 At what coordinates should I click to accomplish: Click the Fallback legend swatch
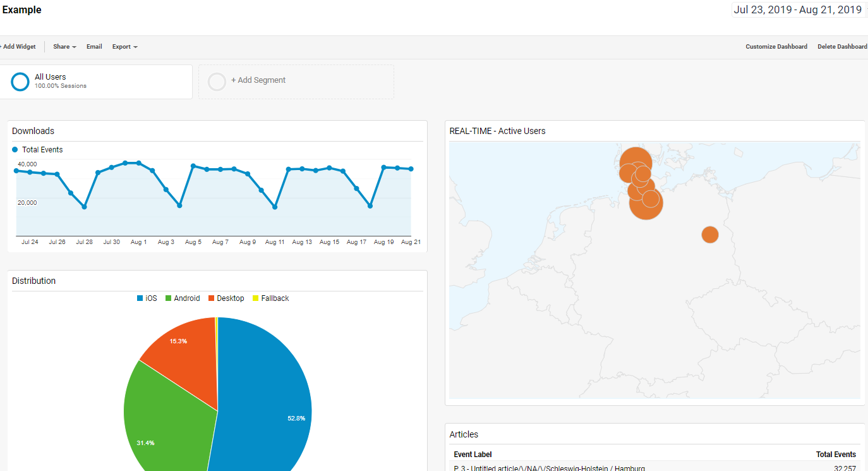pos(255,298)
